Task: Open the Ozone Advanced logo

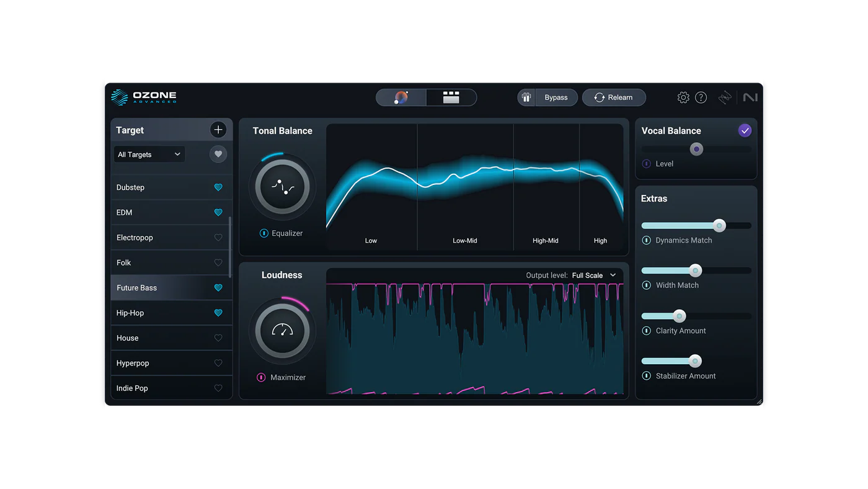Action: pyautogui.click(x=144, y=97)
